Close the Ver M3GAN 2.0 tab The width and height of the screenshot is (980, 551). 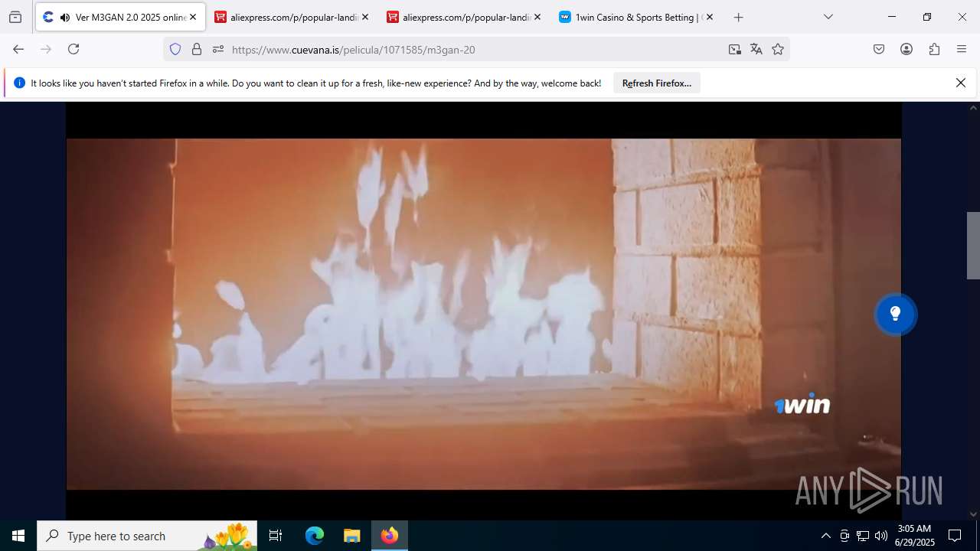coord(193,17)
